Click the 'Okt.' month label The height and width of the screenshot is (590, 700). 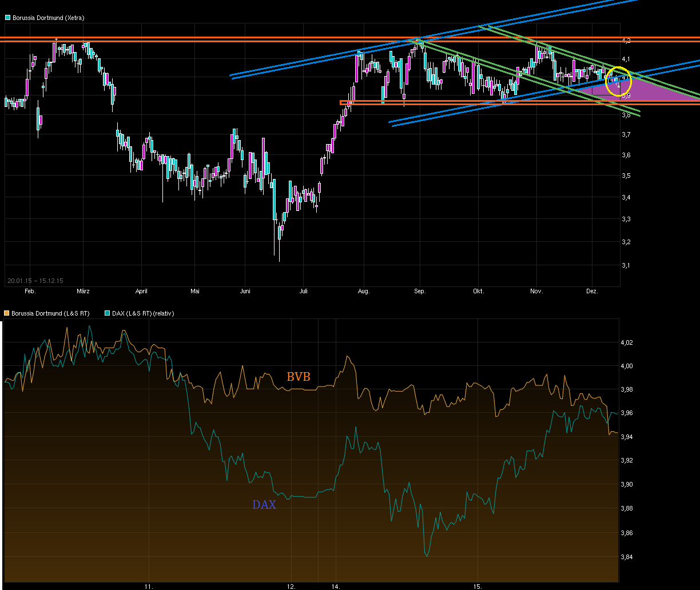479,292
